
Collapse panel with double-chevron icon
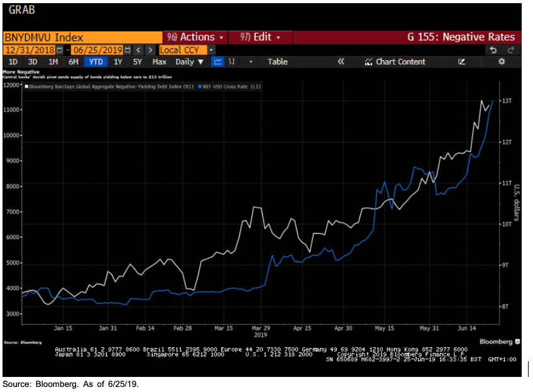[x=341, y=62]
